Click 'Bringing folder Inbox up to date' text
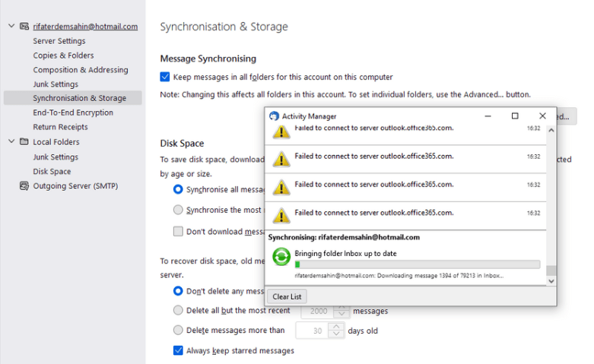594x364 pixels. [x=345, y=254]
